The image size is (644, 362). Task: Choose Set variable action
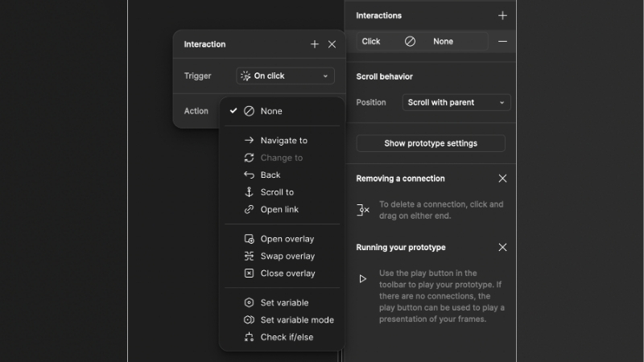284,302
